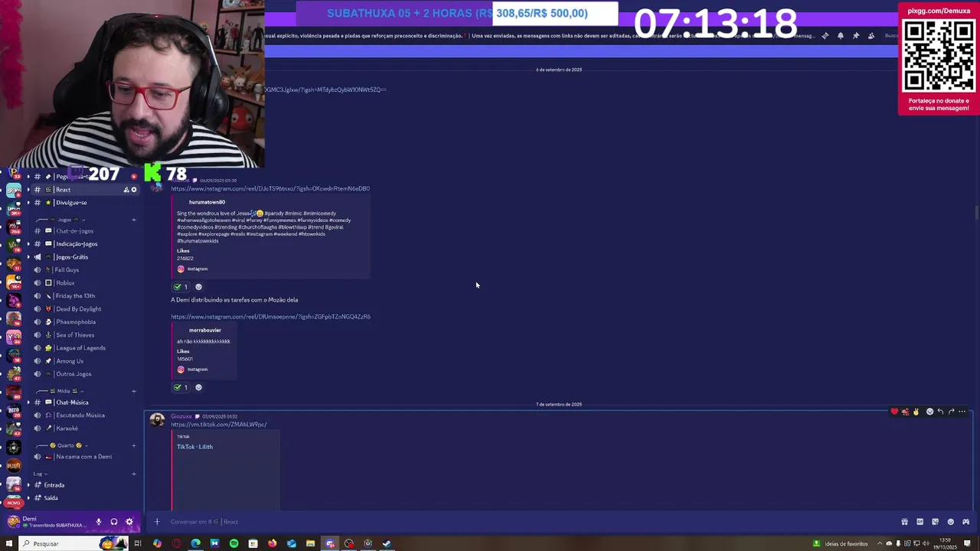Expand threads arrow beside Entrada channel
Viewport: 980px width, 551px height.
coord(28,485)
